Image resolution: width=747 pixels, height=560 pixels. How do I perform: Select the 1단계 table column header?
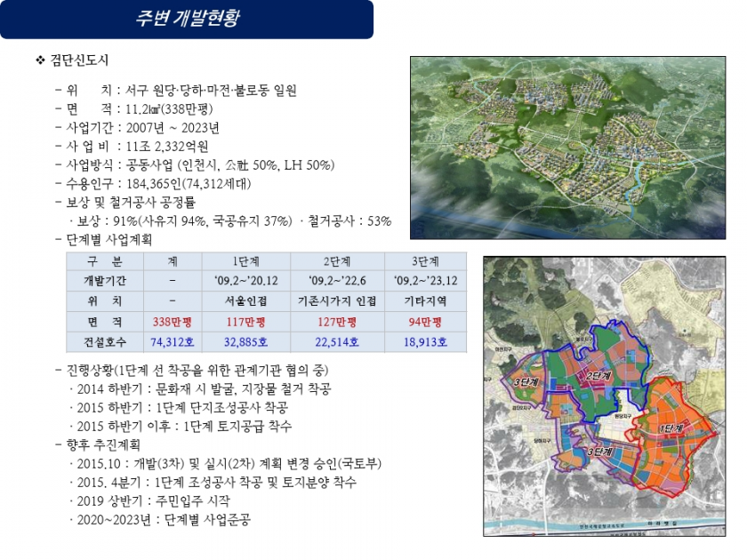(x=246, y=262)
